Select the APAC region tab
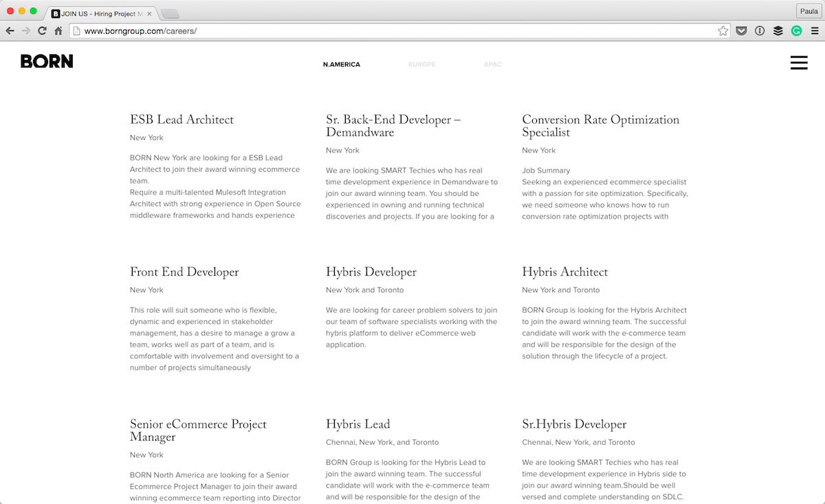 [493, 65]
